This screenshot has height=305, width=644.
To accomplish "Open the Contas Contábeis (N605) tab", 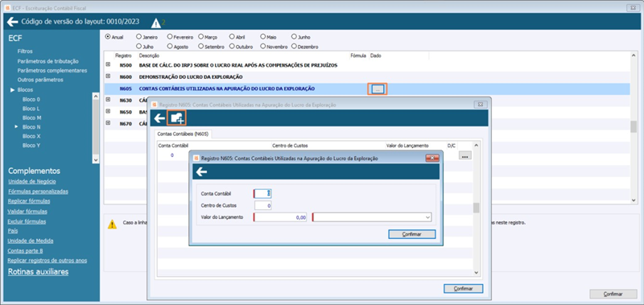I will click(184, 134).
